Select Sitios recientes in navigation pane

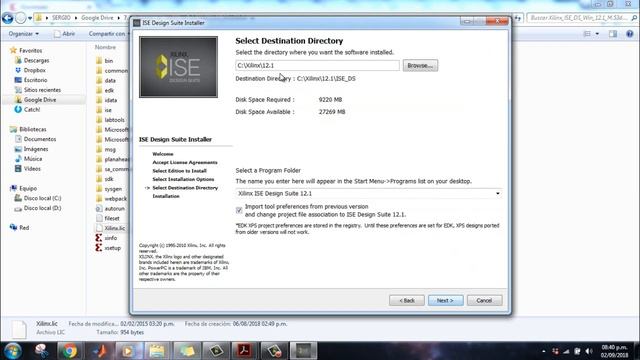point(42,90)
